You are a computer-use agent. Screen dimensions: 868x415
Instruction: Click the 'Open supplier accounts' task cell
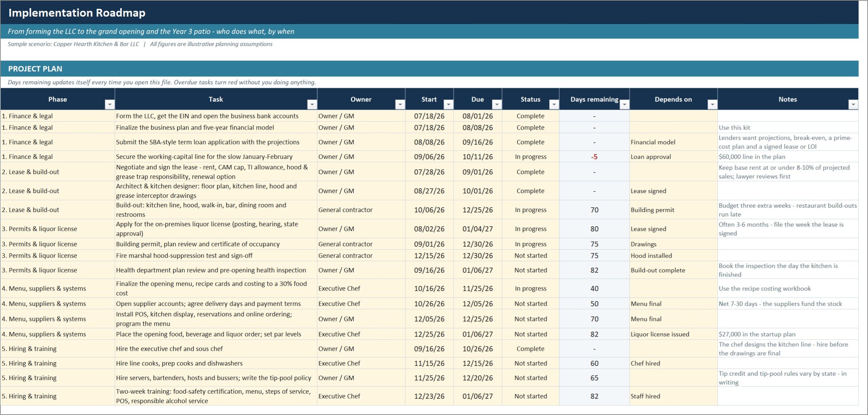click(x=216, y=304)
